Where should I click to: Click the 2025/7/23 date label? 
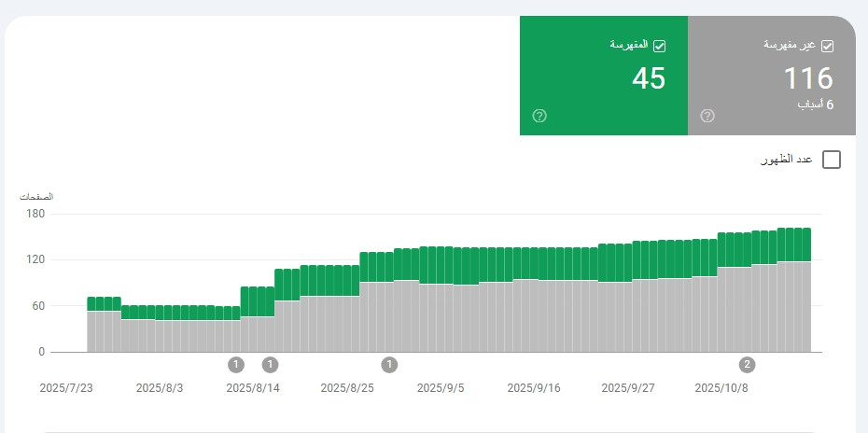(65, 388)
